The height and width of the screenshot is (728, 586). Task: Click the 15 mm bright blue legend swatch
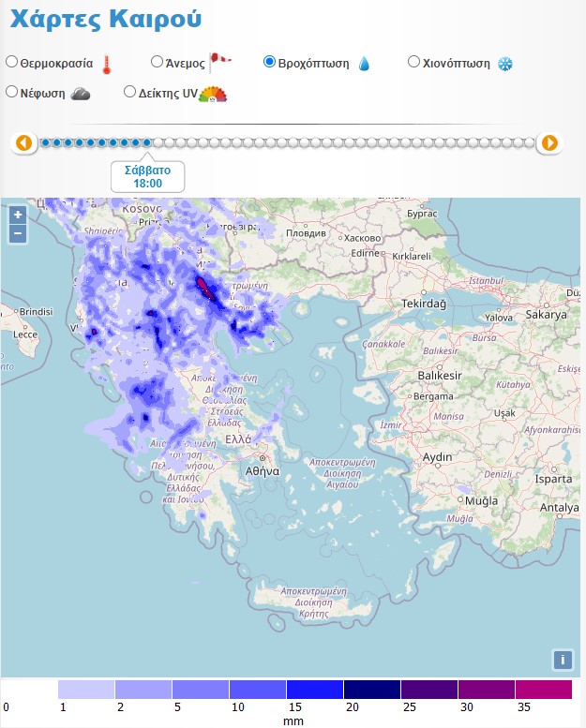(x=315, y=690)
